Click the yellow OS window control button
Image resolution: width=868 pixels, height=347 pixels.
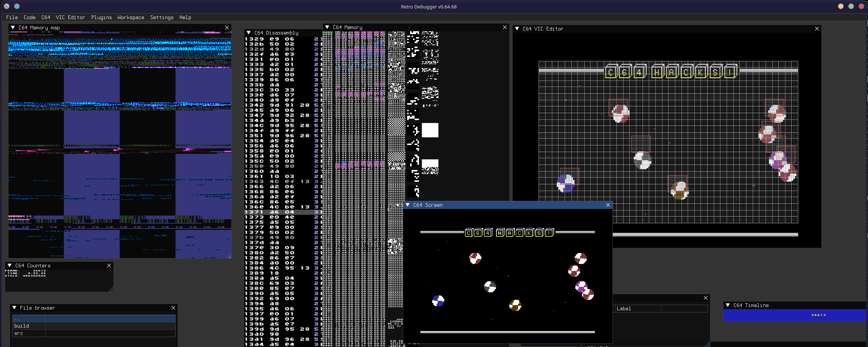tap(841, 6)
